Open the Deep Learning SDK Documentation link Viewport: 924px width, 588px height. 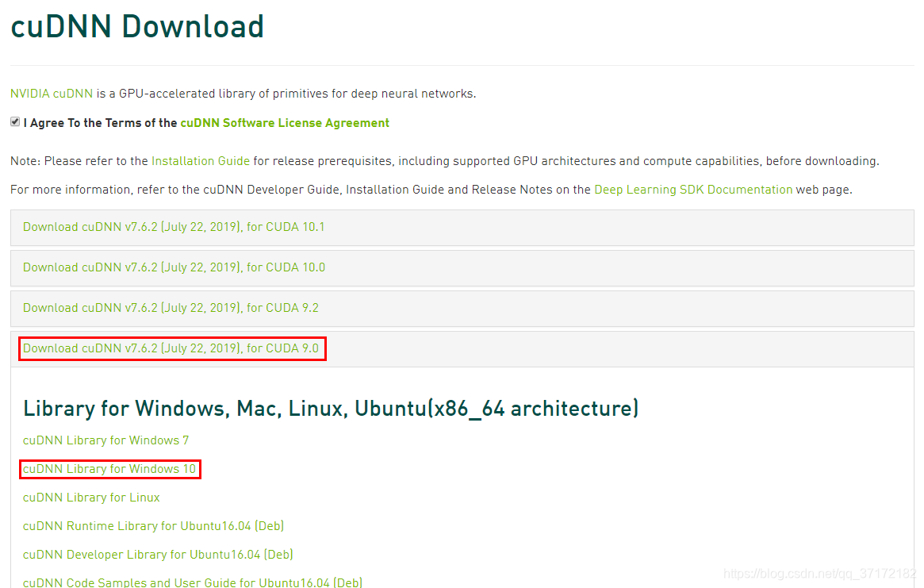[693, 190]
